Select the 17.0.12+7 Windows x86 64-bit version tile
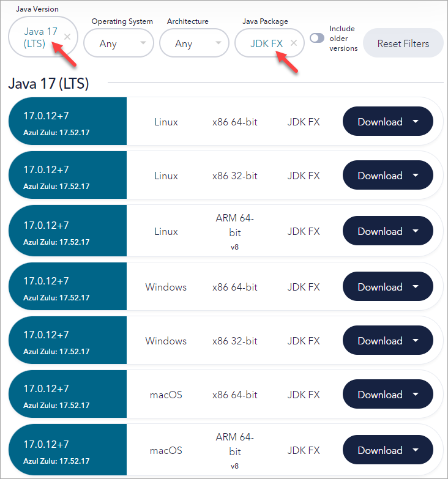 67,287
